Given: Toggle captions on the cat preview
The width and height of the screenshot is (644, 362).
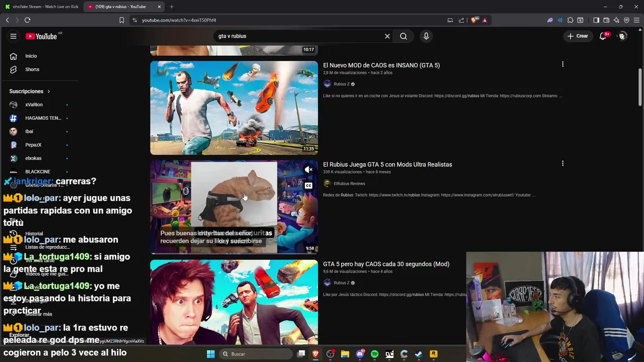Looking at the screenshot, I should (x=308, y=186).
